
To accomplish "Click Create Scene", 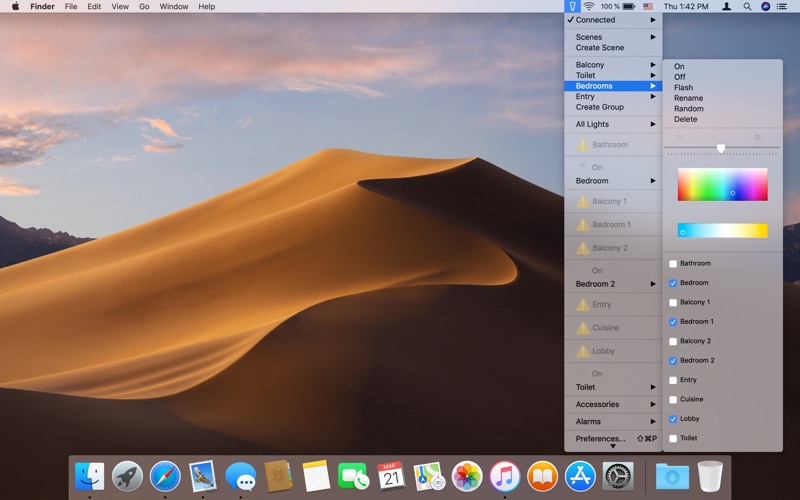I will pyautogui.click(x=600, y=48).
